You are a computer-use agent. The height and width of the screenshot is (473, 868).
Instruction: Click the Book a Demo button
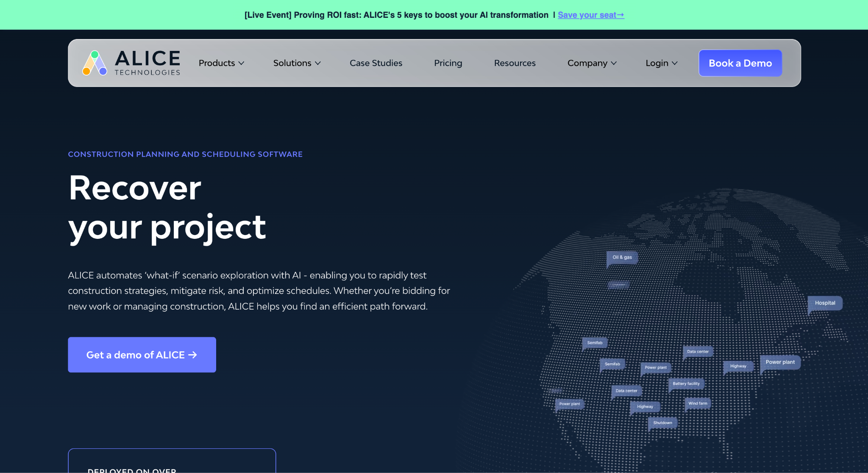click(x=740, y=63)
